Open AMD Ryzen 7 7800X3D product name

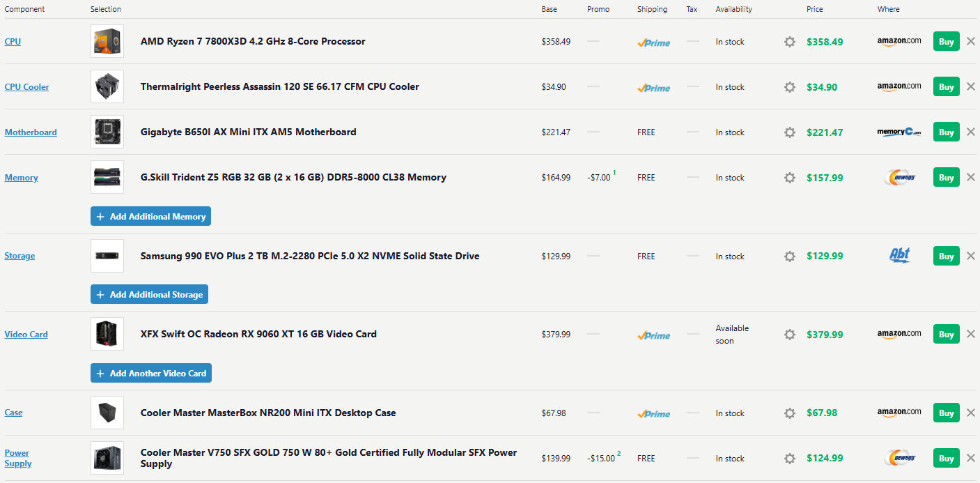(x=253, y=41)
